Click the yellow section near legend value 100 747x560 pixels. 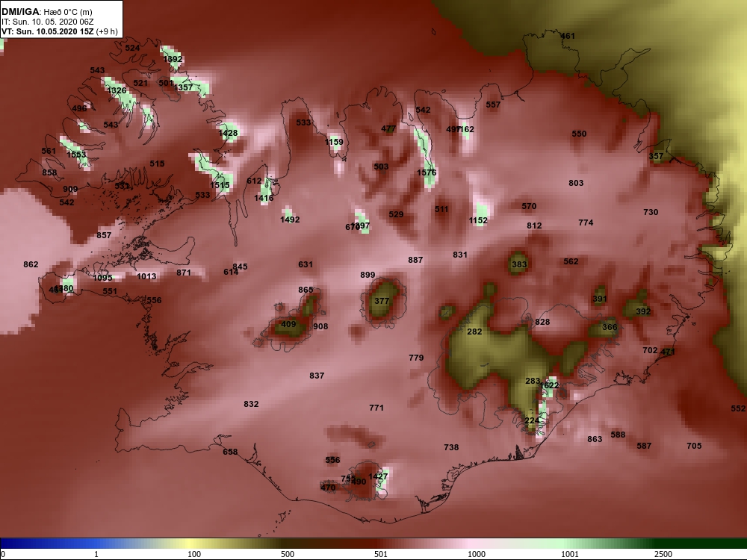(x=190, y=544)
